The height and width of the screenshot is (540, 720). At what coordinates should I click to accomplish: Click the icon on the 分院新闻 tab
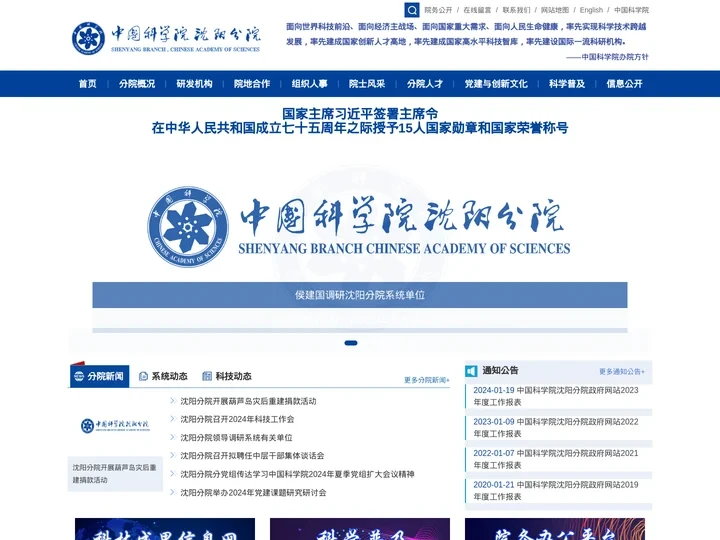point(79,377)
